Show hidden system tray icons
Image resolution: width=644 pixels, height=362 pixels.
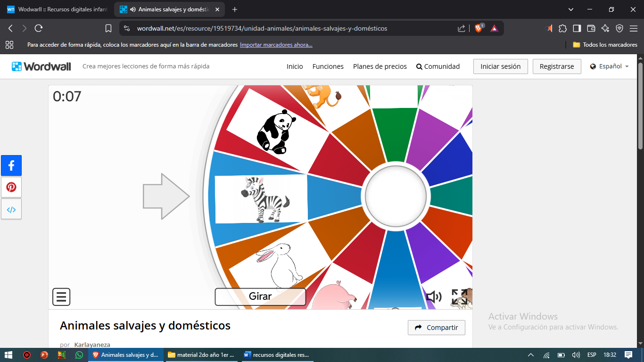pos(531,355)
